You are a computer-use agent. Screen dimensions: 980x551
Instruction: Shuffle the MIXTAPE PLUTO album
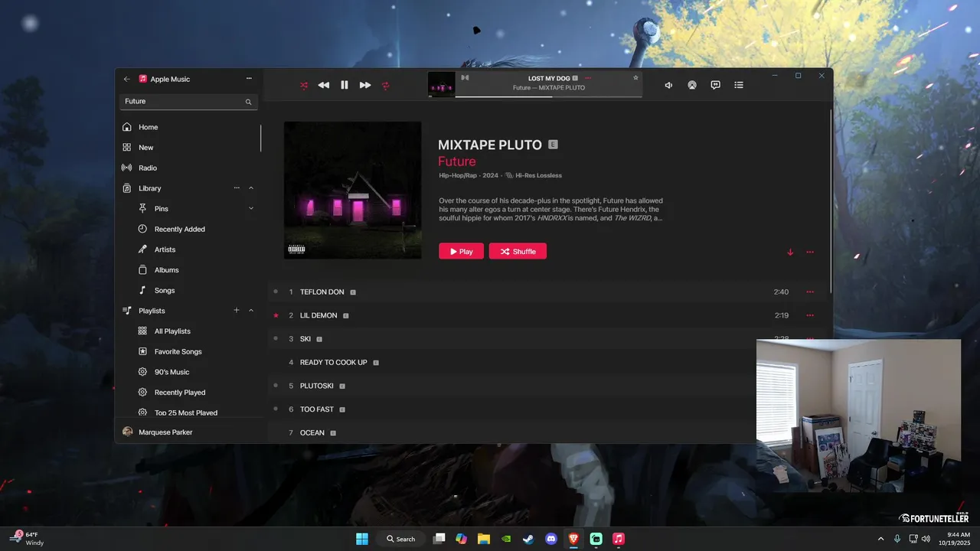point(518,251)
